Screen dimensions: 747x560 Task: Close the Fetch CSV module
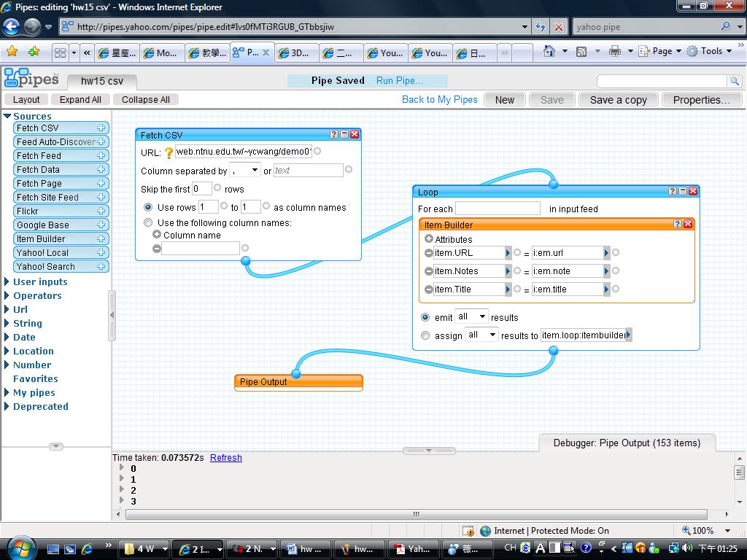pyautogui.click(x=355, y=135)
